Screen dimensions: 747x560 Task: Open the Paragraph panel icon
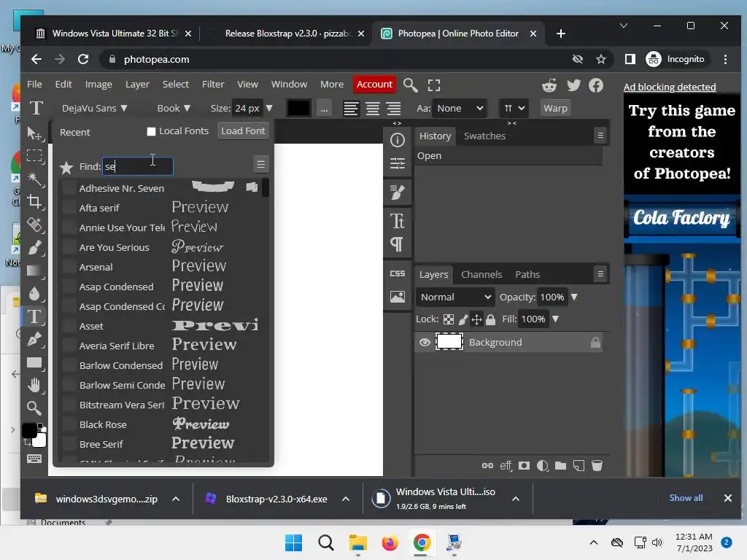coord(396,244)
